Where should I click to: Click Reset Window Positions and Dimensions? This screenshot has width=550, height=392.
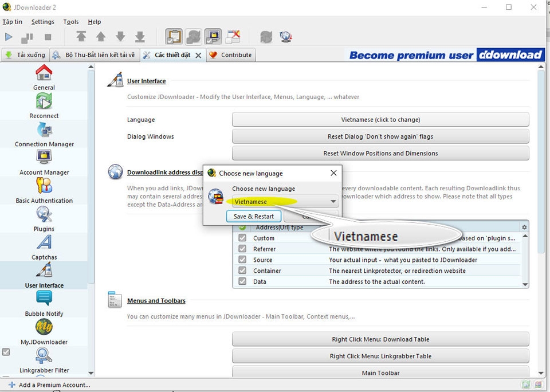(380, 154)
